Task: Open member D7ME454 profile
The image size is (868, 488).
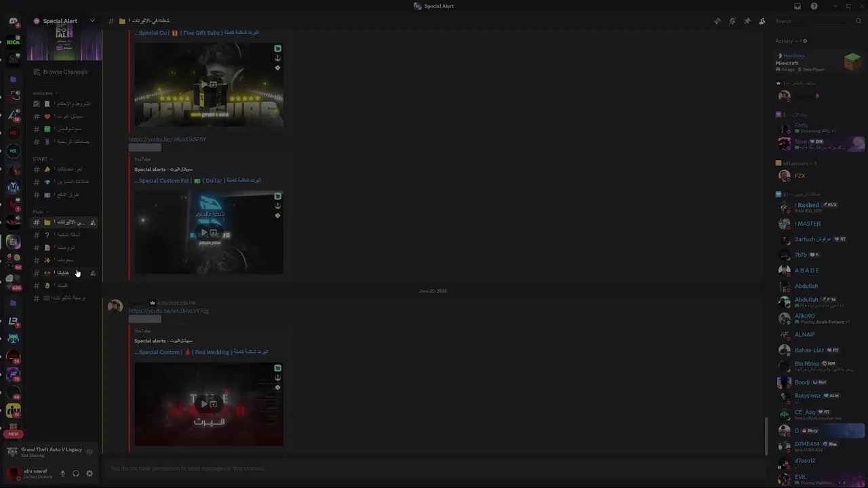Action: click(x=819, y=446)
